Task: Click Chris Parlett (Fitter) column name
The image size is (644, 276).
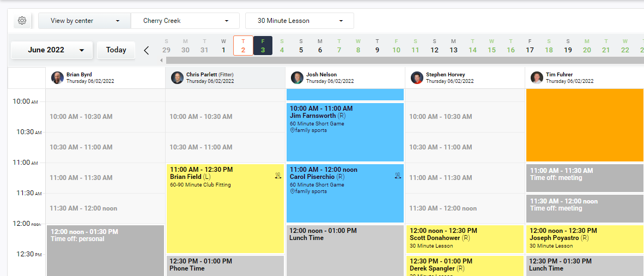Action: tap(210, 74)
